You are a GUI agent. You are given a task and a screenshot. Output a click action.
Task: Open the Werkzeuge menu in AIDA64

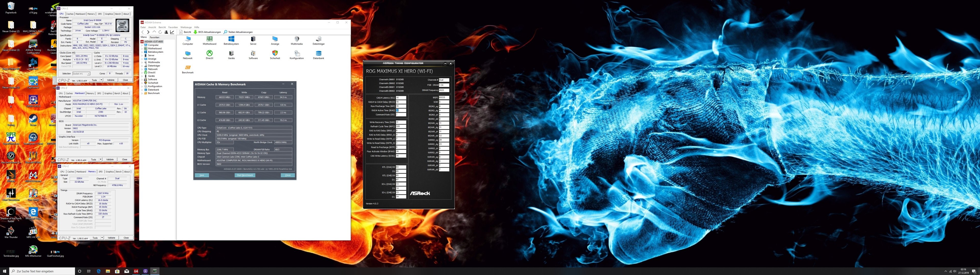[x=186, y=27]
